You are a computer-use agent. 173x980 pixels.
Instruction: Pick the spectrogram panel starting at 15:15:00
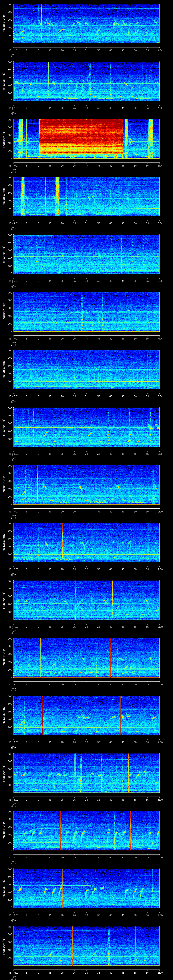[86, 831]
